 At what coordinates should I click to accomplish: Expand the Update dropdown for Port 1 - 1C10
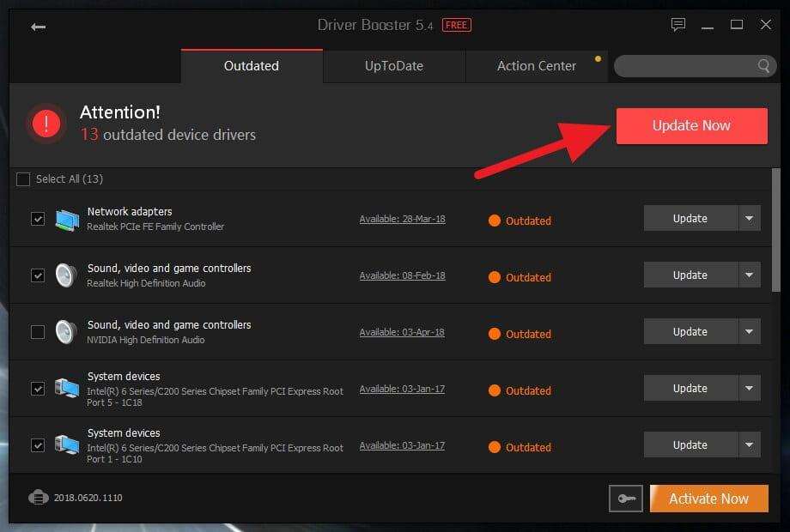[749, 444]
